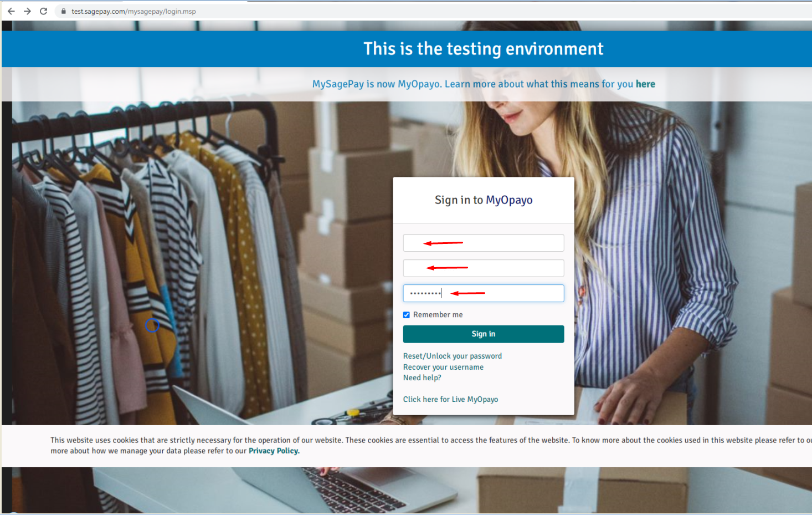Untick the Remember me checkbox

(407, 315)
